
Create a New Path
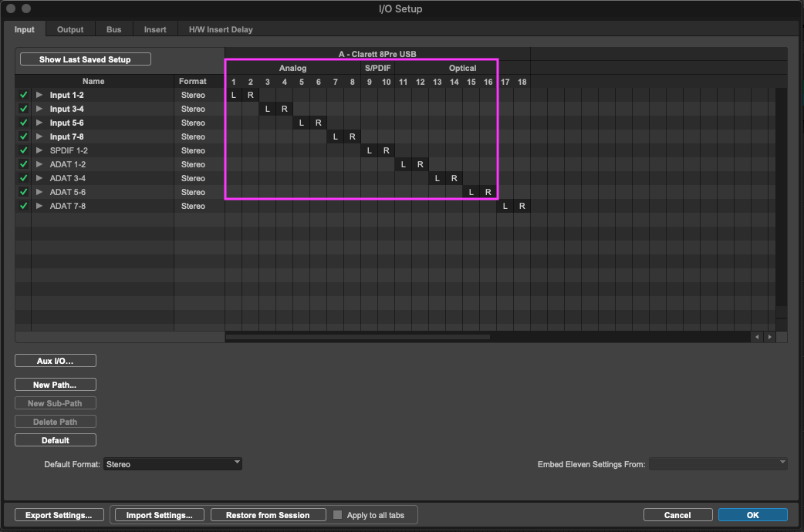click(x=56, y=385)
